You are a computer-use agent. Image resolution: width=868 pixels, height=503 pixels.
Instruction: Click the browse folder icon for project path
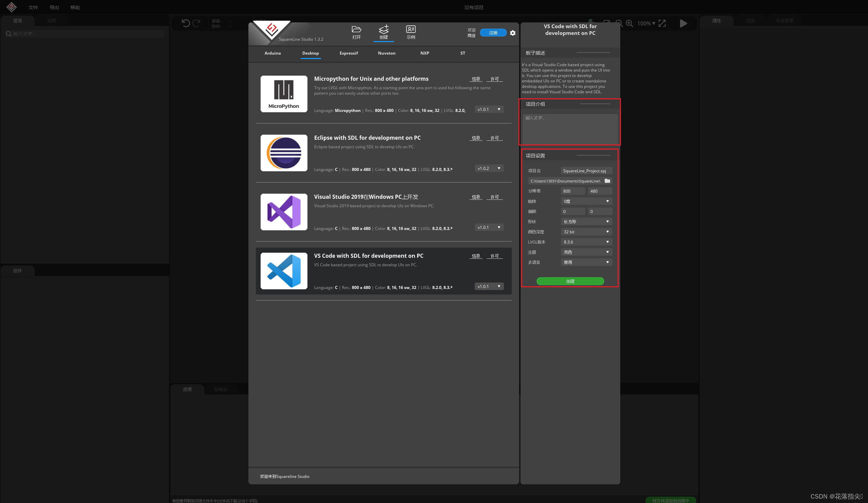607,181
